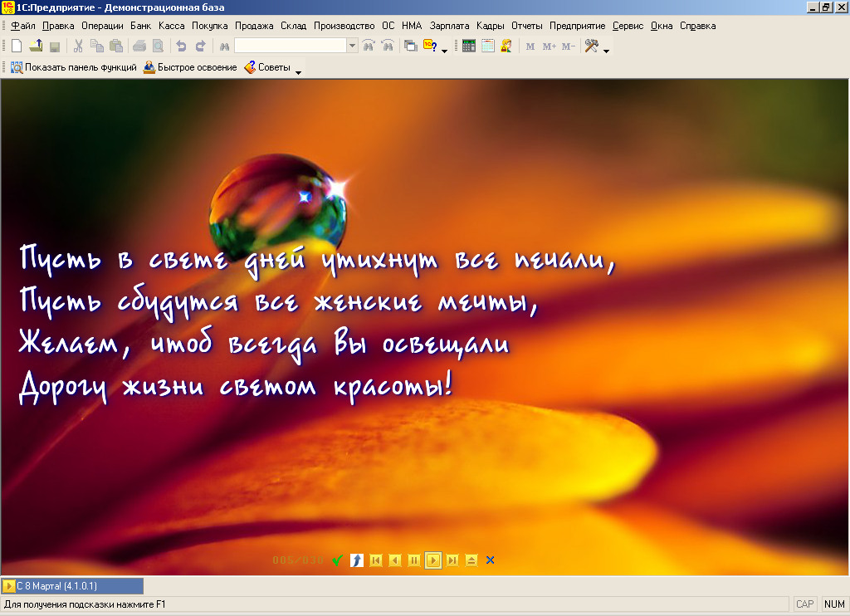Click the eject button in slideshow controls
Image resolution: width=850 pixels, height=616 pixels.
[471, 560]
